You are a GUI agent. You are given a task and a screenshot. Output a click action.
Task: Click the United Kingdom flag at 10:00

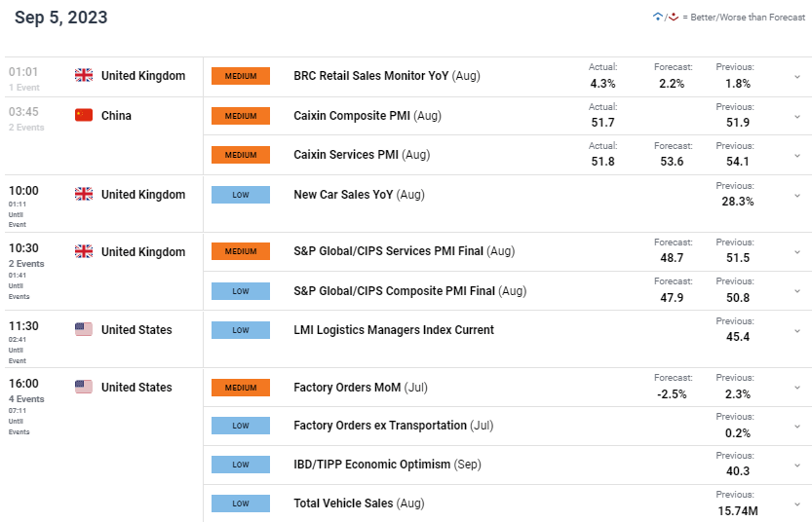(83, 194)
